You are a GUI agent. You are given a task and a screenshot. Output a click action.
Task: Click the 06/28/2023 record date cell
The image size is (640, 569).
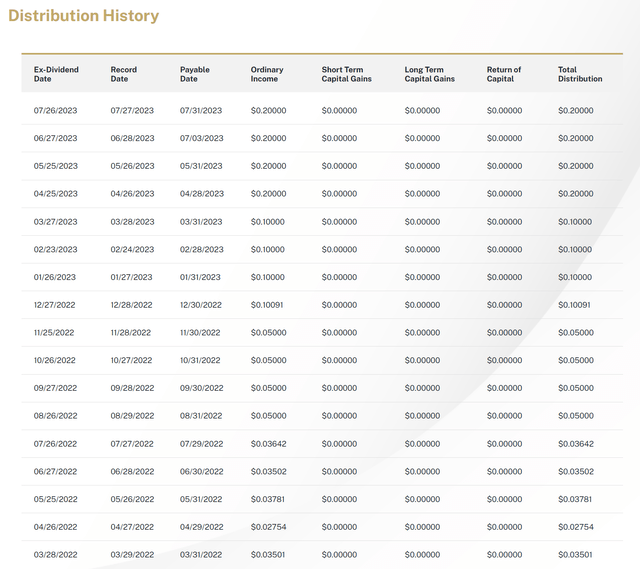(x=132, y=138)
